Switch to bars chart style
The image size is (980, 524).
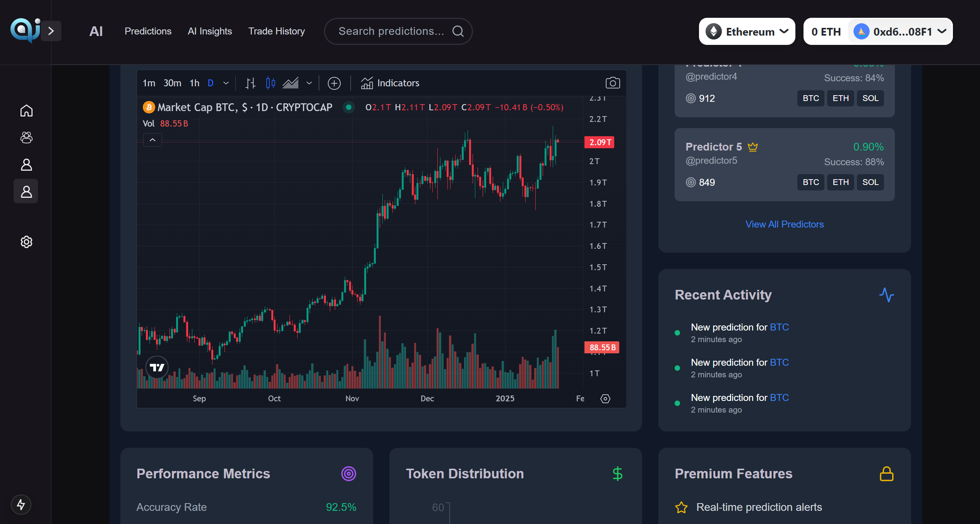coord(251,83)
